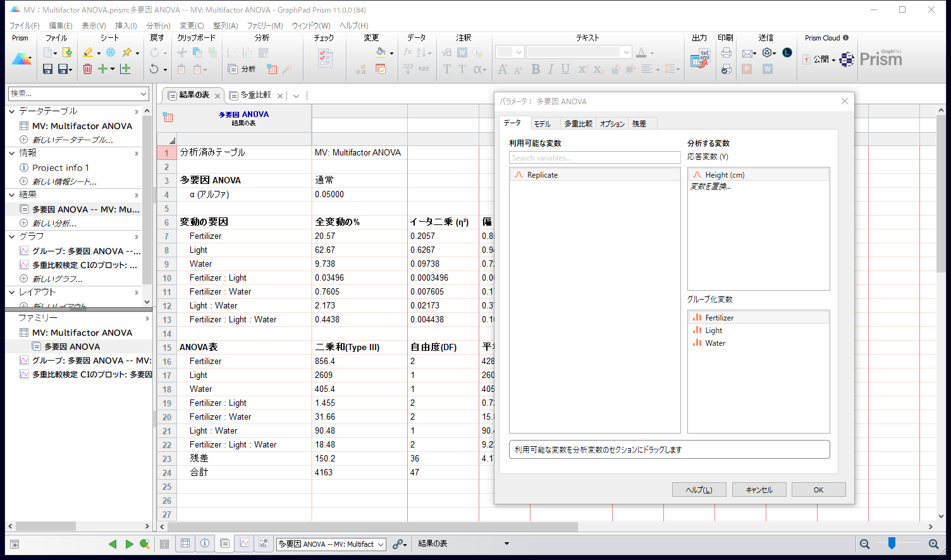Viewport: 951px width, 560px height.
Task: Switch to the モデル tab in the dialog
Action: click(x=542, y=124)
